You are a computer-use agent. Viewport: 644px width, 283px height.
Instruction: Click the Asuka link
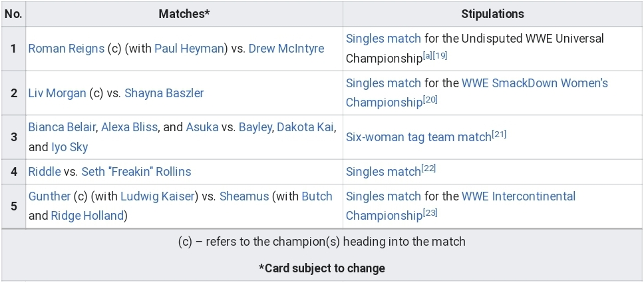[202, 127]
